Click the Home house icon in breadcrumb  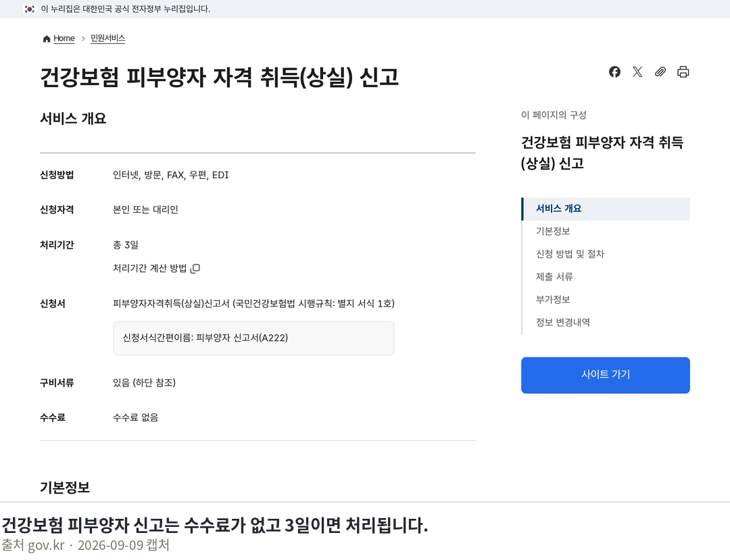point(47,39)
